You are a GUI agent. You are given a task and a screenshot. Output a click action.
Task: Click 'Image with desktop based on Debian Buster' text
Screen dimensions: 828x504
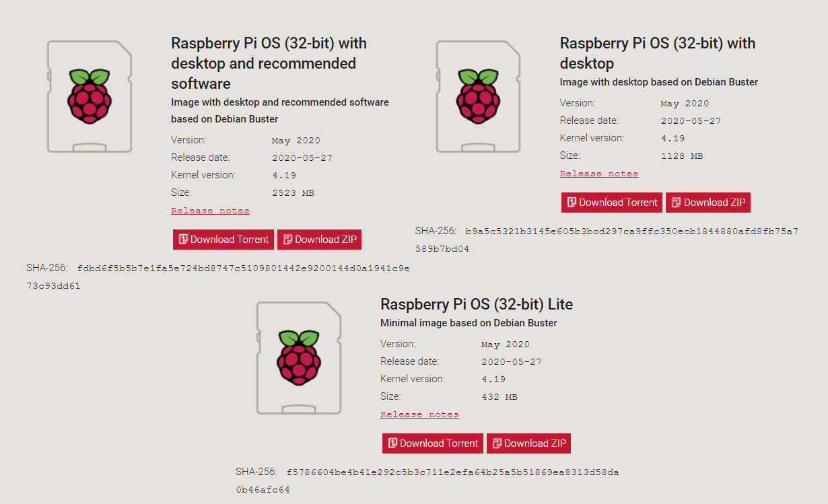pos(659,82)
